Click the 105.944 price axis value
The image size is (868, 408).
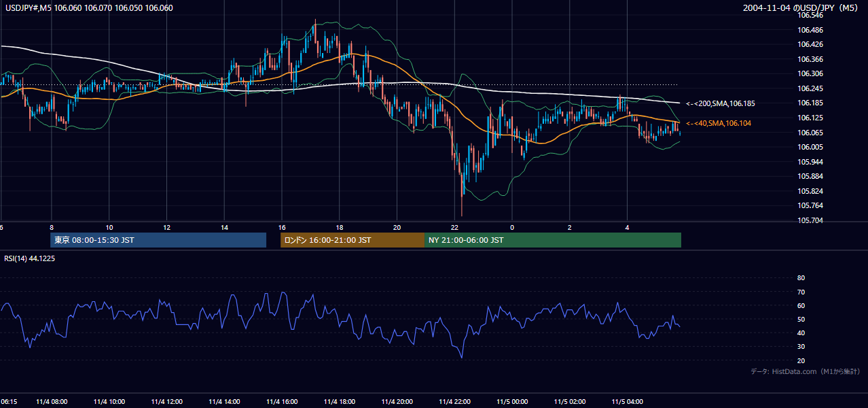coord(811,162)
